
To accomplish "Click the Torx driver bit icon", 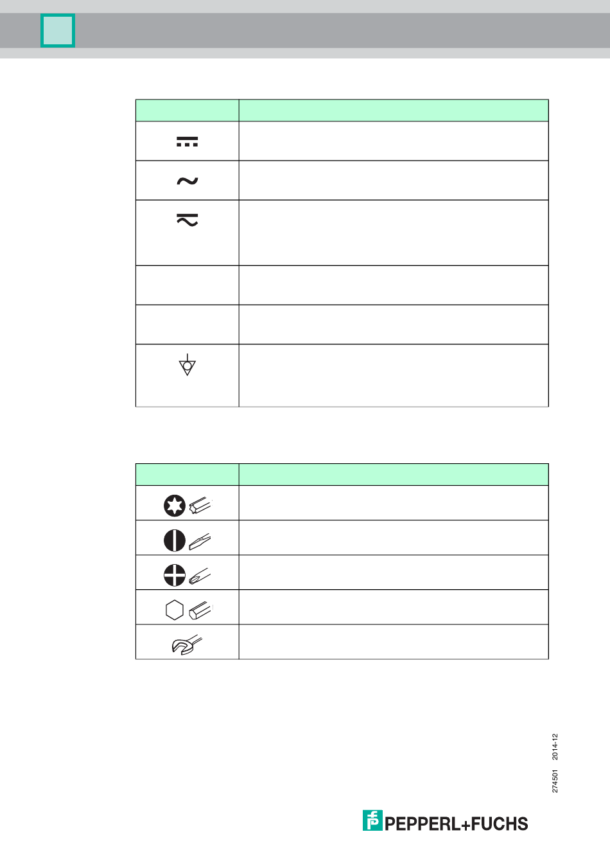I will [x=200, y=506].
